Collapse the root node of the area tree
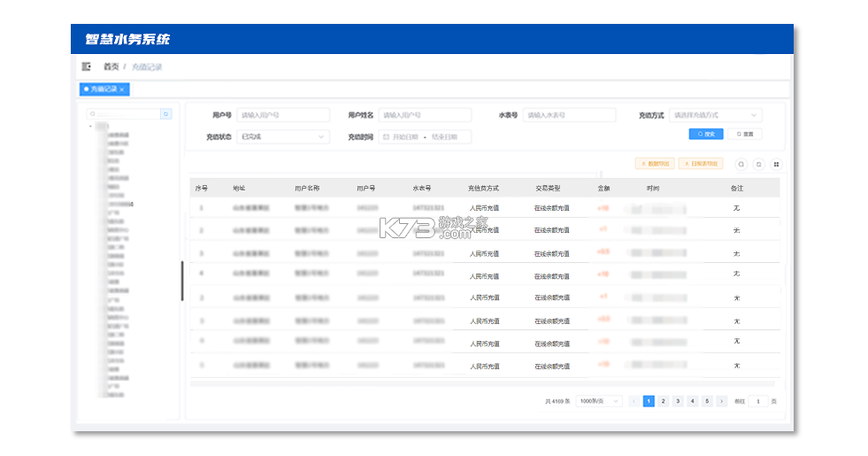 [91, 127]
